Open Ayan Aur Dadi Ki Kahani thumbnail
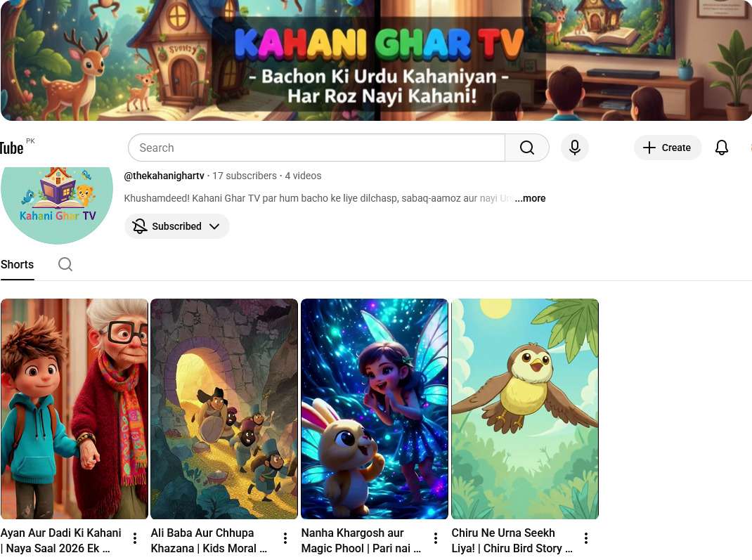 click(74, 408)
